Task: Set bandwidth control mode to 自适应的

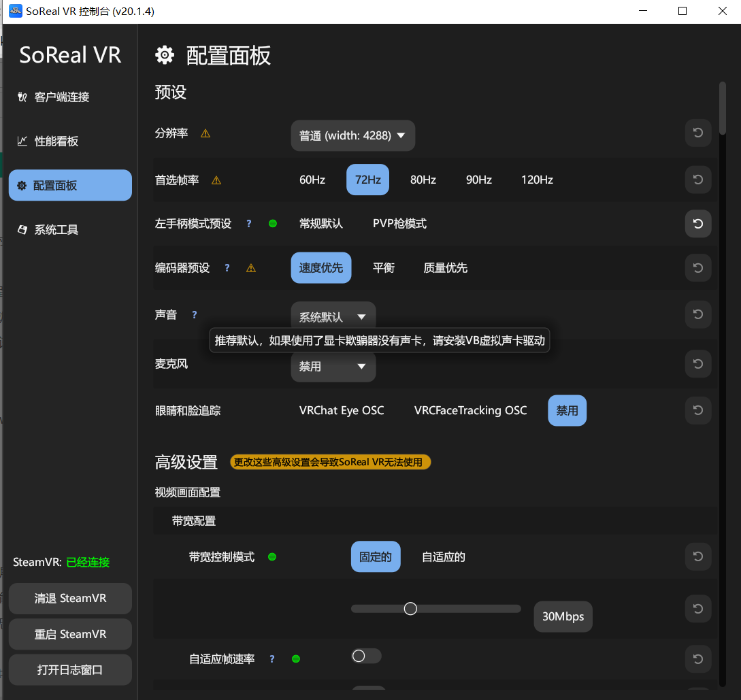Action: click(443, 557)
